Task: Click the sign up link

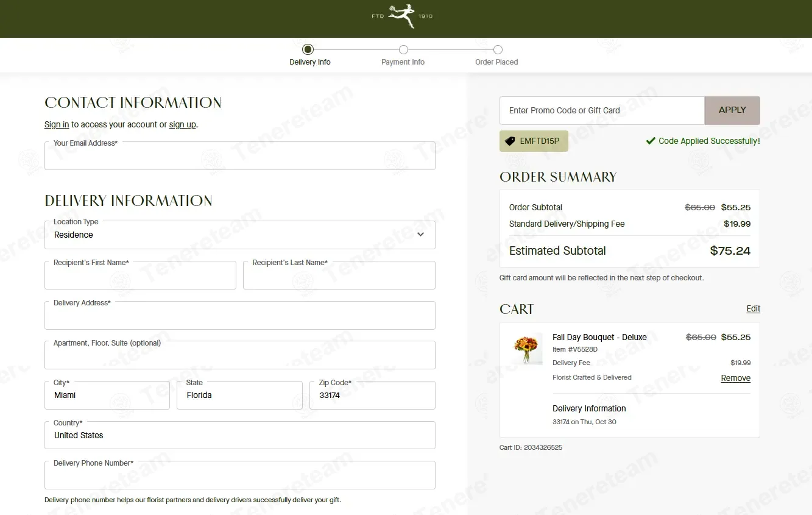Action: point(182,124)
